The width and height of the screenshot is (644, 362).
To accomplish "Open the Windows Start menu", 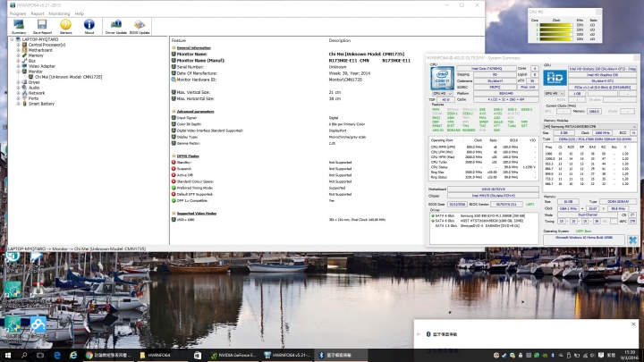I will (7, 355).
